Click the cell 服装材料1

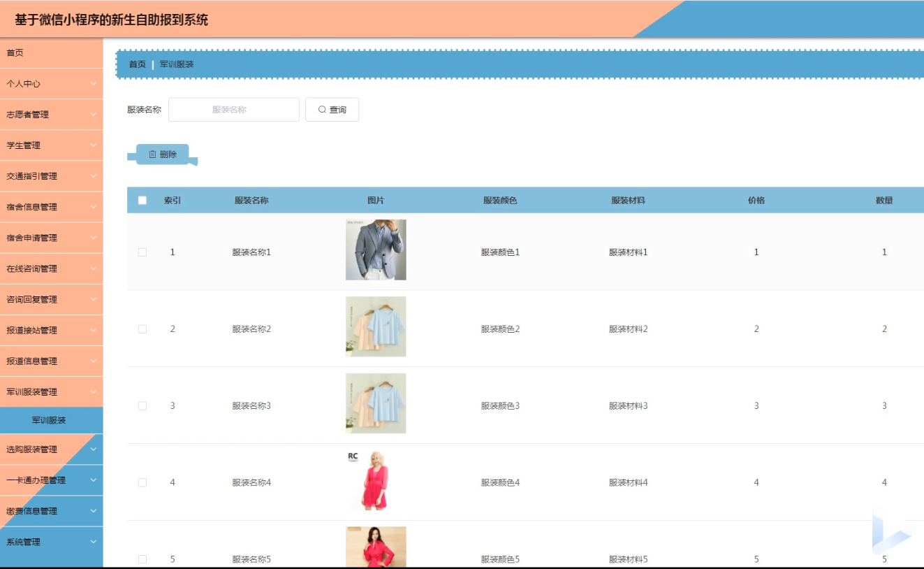pos(628,252)
